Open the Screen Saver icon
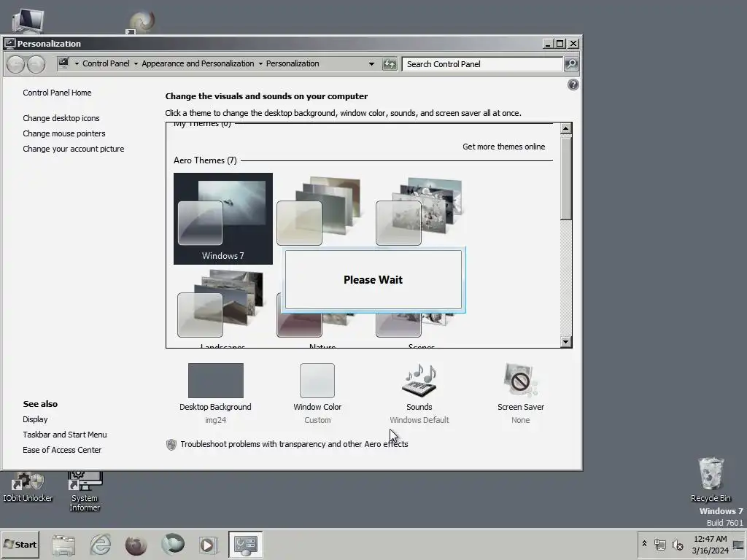Viewport: 747px width, 560px height. (x=521, y=381)
